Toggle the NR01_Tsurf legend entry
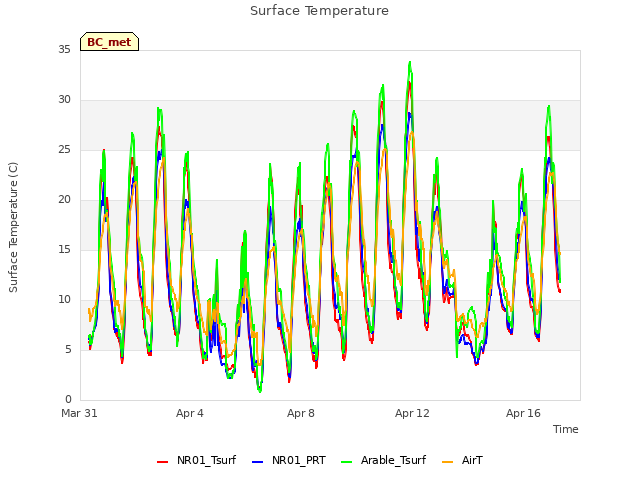This screenshot has height=480, width=640. tap(197, 461)
